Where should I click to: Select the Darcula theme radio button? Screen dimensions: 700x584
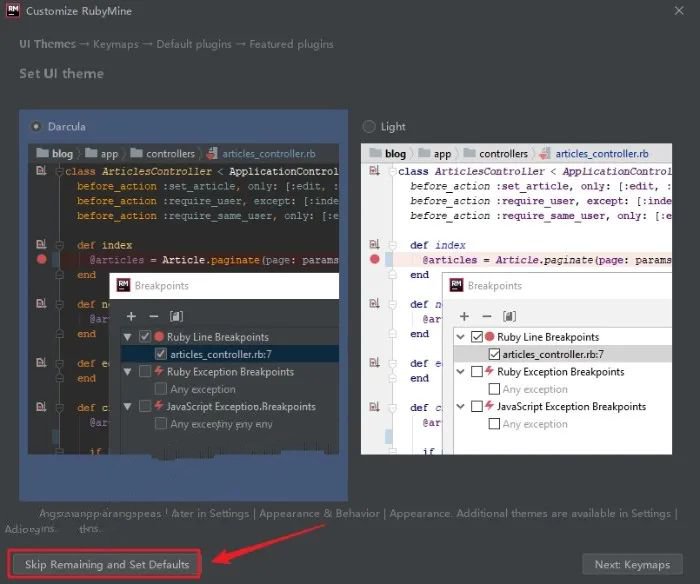[36, 126]
